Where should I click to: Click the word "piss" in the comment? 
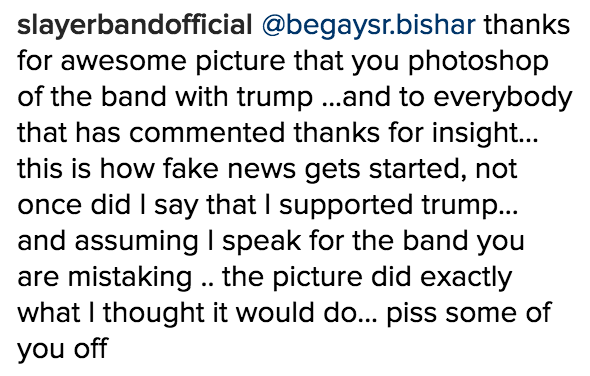tap(412, 315)
